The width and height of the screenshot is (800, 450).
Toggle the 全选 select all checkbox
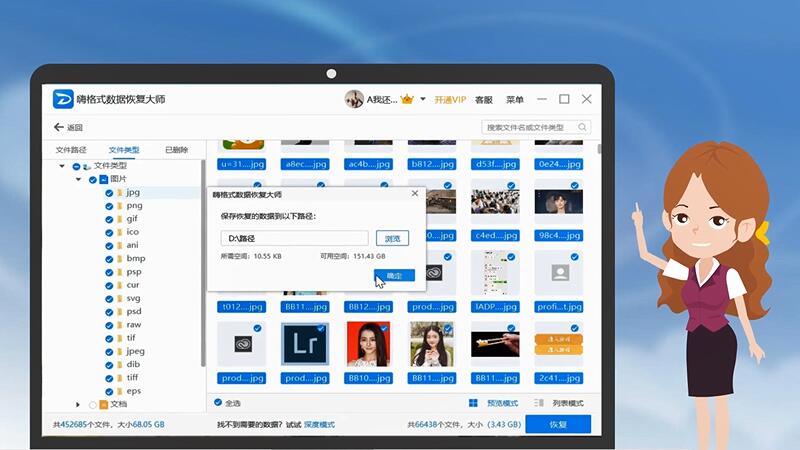[x=218, y=403]
